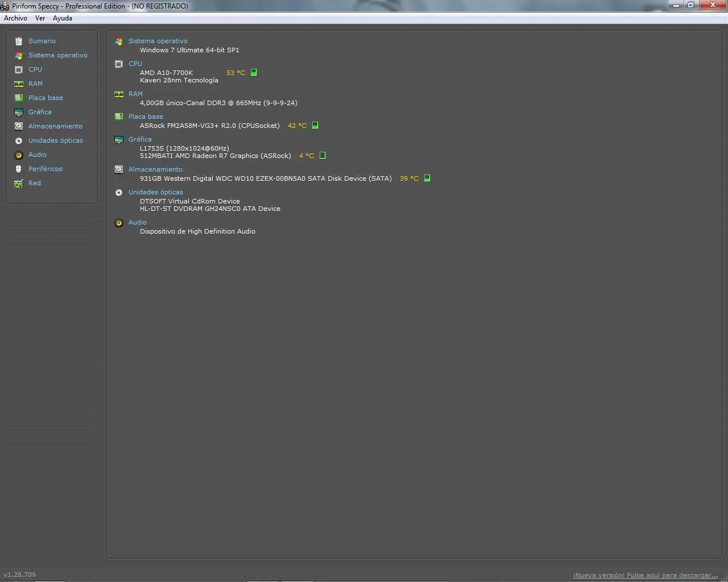The height and width of the screenshot is (582, 728).
Task: Click the CPU heading link in summary
Action: [135, 64]
